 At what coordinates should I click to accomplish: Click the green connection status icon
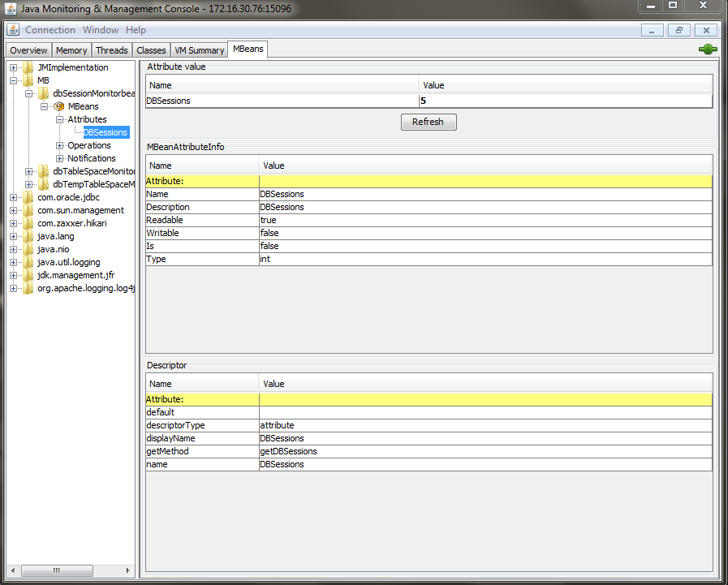(708, 49)
